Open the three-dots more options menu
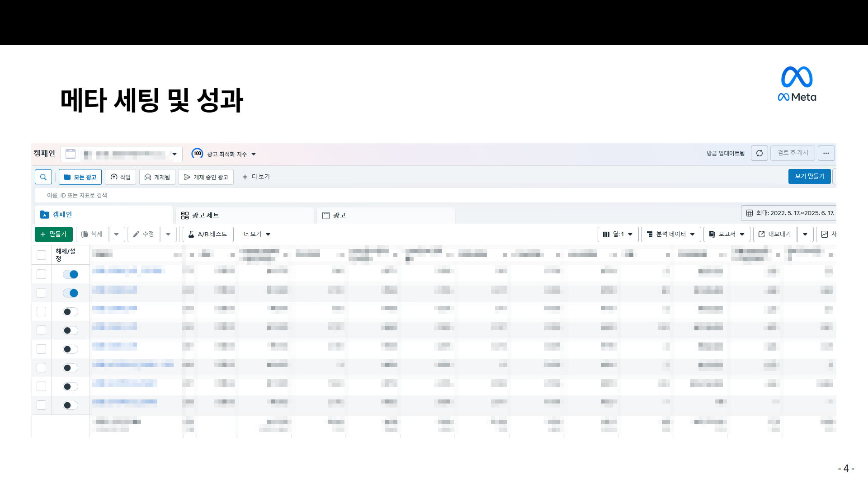The height and width of the screenshot is (488, 868). pos(826,153)
